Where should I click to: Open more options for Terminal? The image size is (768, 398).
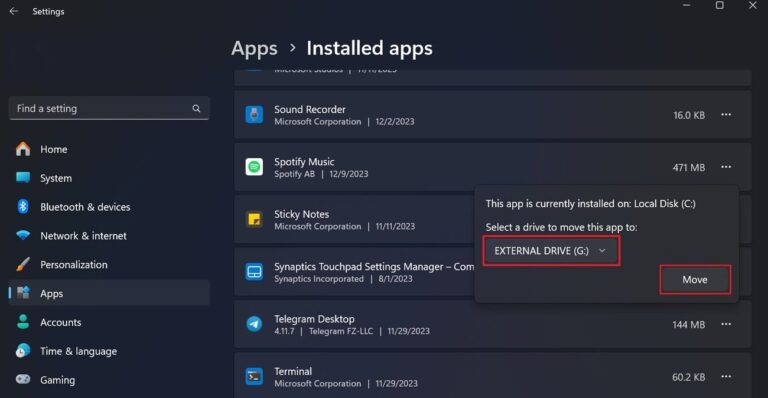pos(726,376)
